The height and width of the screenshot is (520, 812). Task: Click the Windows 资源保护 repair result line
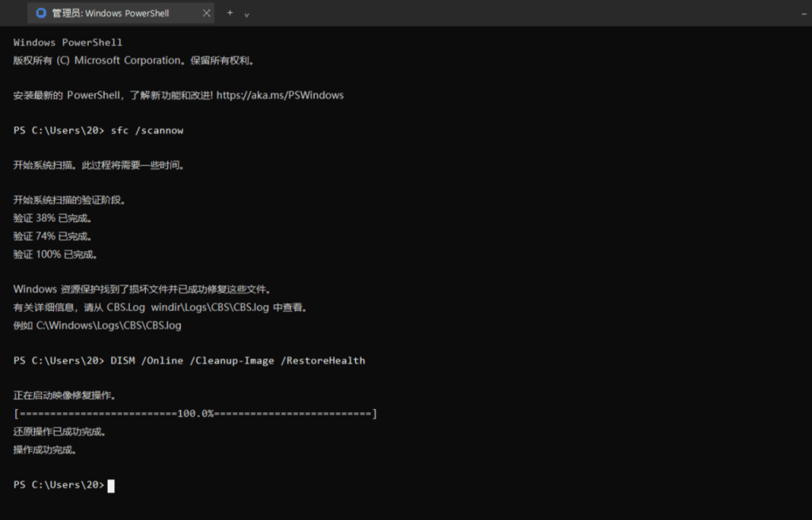point(143,289)
